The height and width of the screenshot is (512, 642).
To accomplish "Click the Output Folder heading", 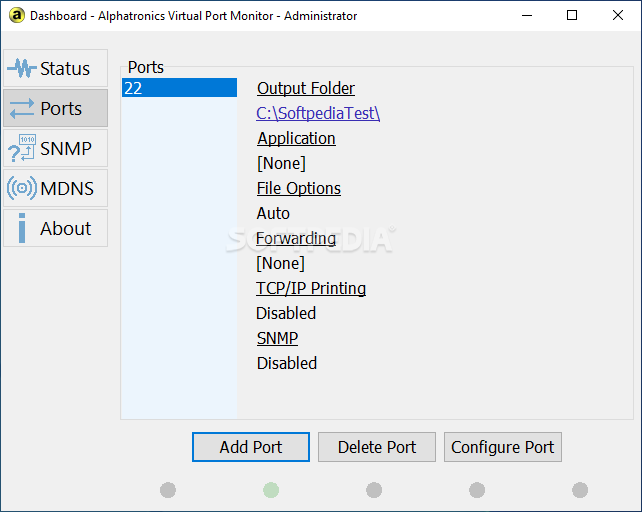I will [306, 88].
